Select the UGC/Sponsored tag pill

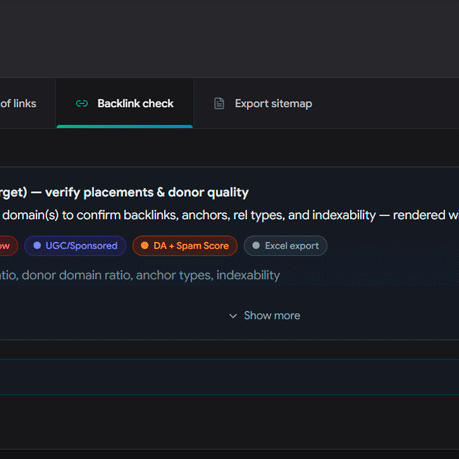point(75,246)
